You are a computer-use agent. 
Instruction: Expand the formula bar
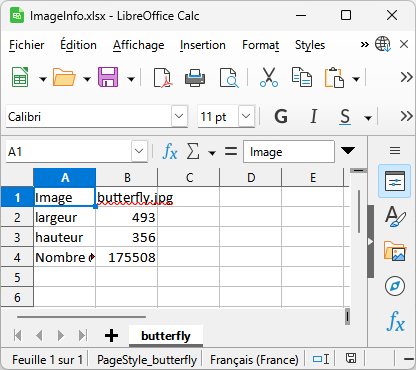[348, 151]
